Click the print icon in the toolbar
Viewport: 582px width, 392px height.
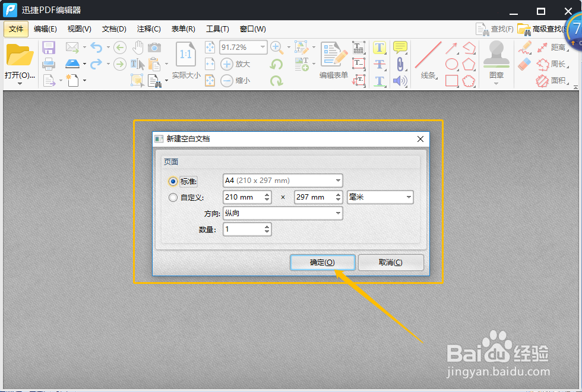coord(49,64)
